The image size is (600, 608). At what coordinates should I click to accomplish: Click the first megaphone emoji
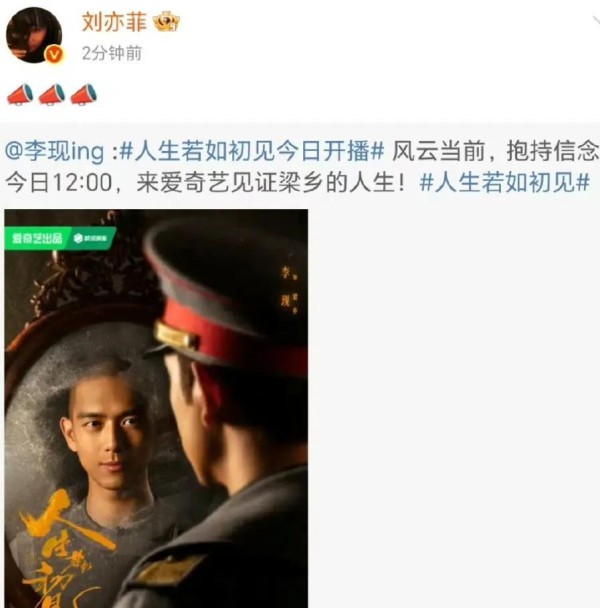coord(20,94)
